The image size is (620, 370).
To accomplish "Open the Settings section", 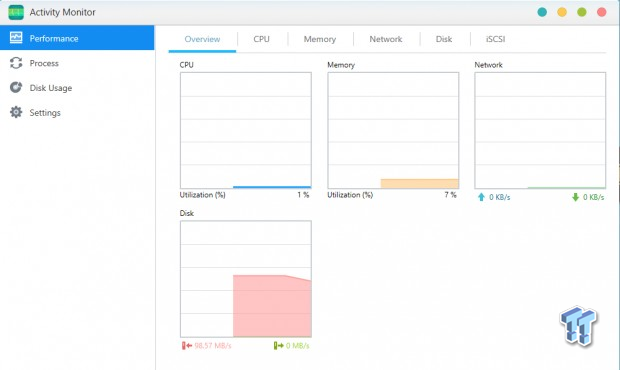I will pos(77,112).
